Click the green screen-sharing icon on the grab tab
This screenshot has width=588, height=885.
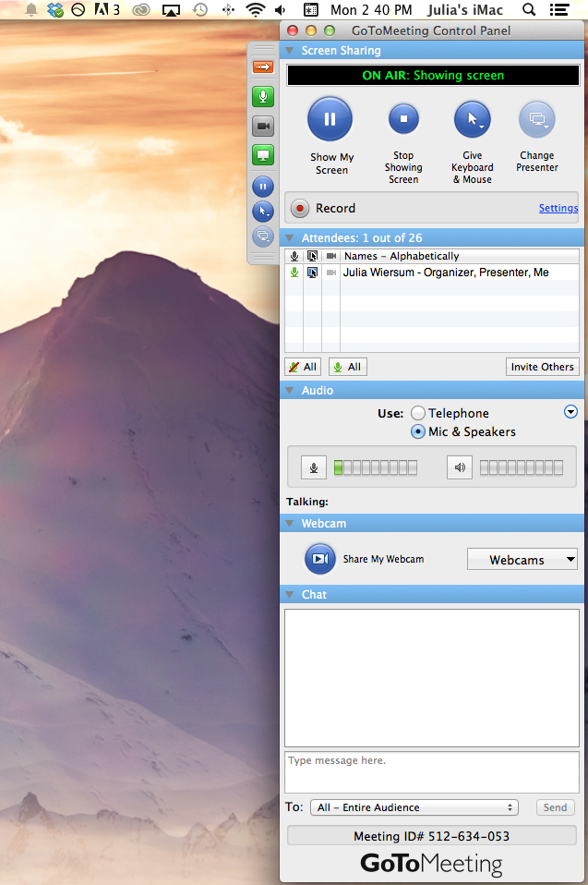(x=263, y=154)
